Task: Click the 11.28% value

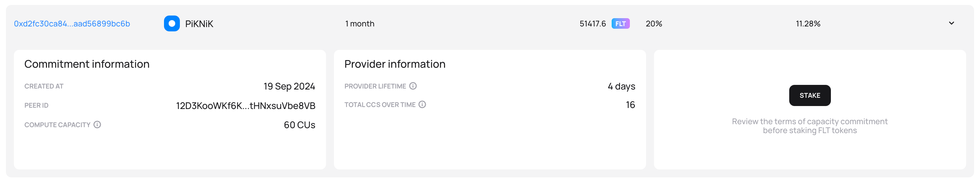Action: [x=808, y=23]
